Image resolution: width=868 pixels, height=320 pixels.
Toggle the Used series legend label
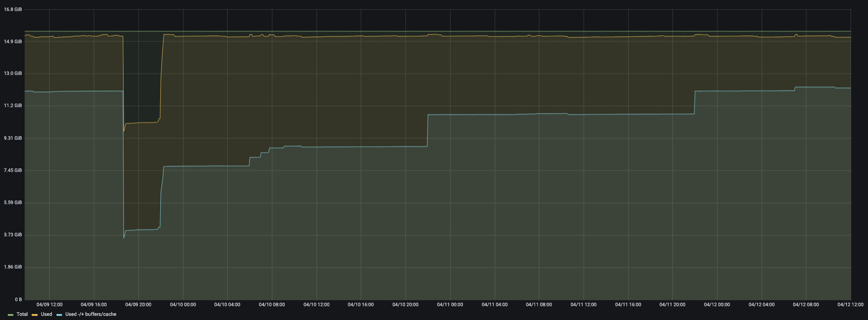click(46, 314)
